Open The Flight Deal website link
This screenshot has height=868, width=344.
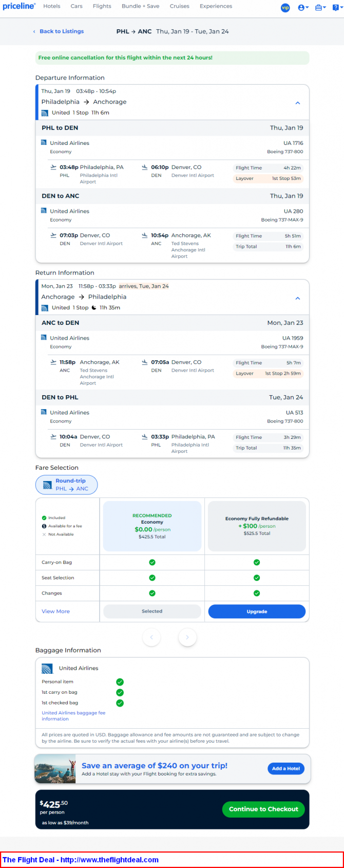[x=81, y=860]
